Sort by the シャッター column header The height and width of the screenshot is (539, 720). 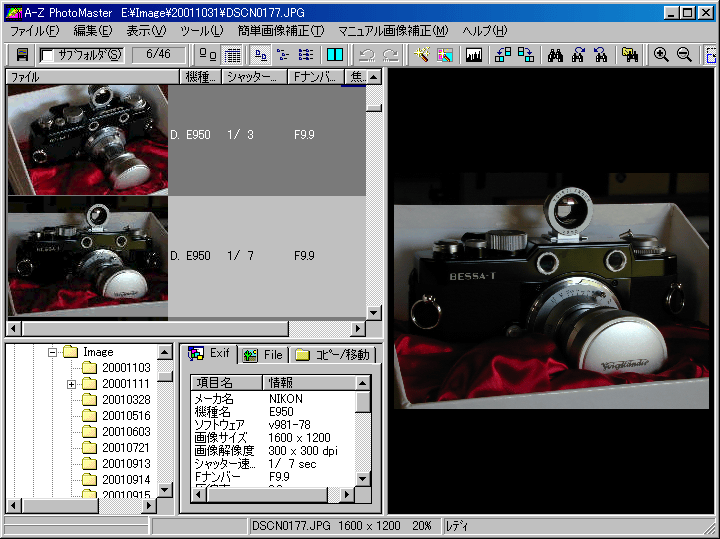tap(254, 77)
